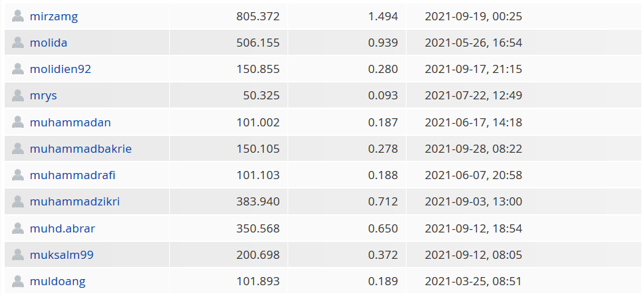This screenshot has height=296, width=644.
Task: Click the 805.372 score cell
Action: pyautogui.click(x=229, y=16)
